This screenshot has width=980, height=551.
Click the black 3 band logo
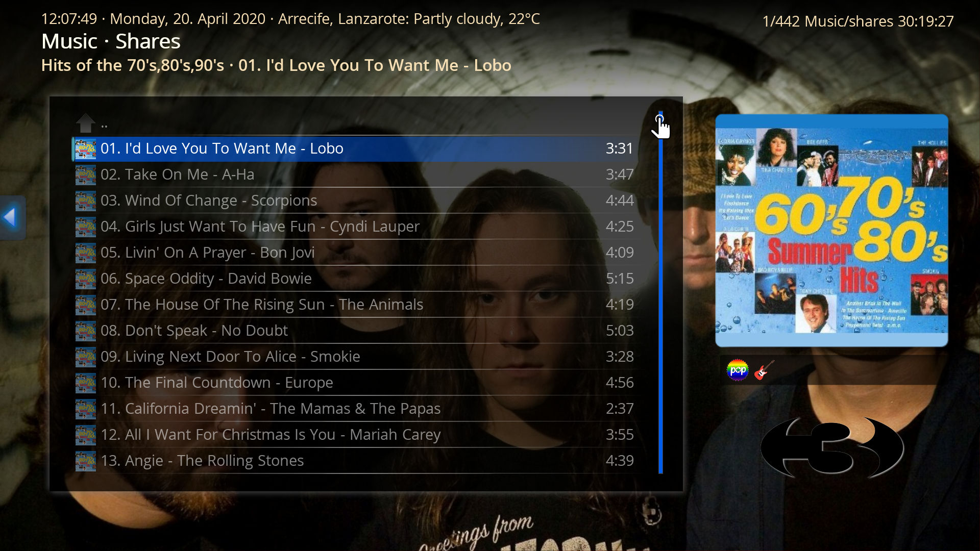(x=831, y=447)
